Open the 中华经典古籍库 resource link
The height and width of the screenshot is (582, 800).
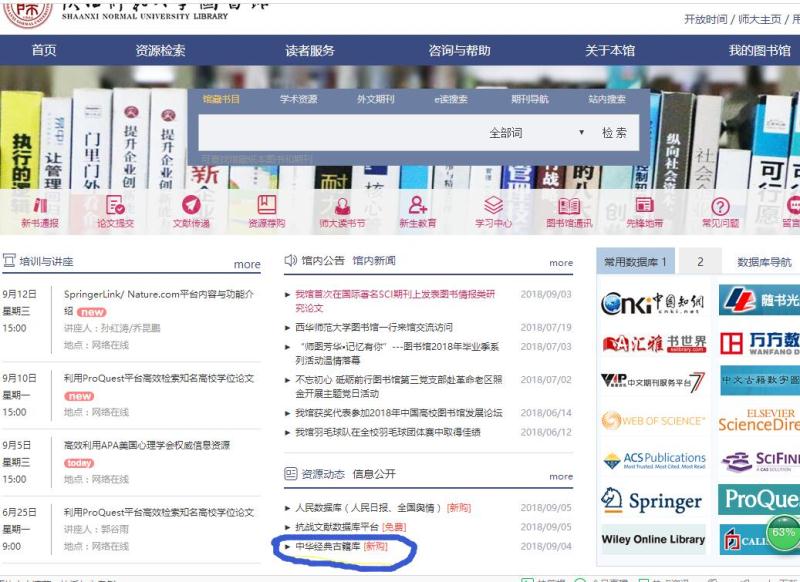(x=328, y=546)
